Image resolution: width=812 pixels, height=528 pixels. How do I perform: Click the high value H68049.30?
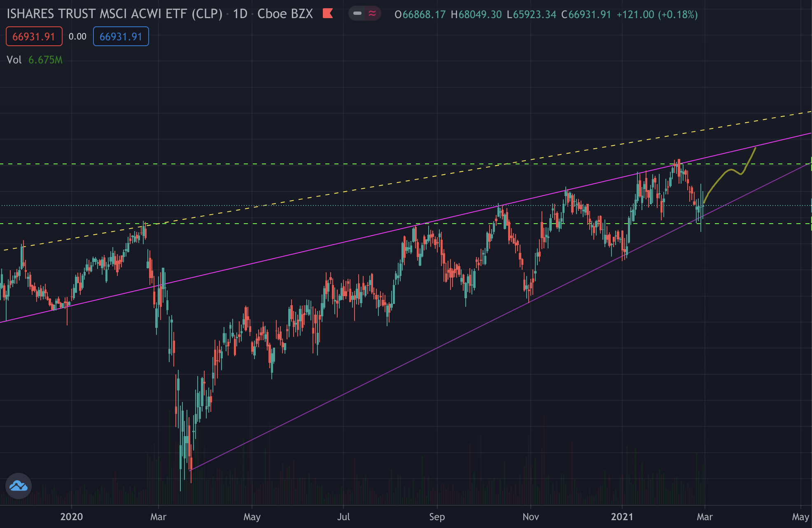tap(476, 14)
